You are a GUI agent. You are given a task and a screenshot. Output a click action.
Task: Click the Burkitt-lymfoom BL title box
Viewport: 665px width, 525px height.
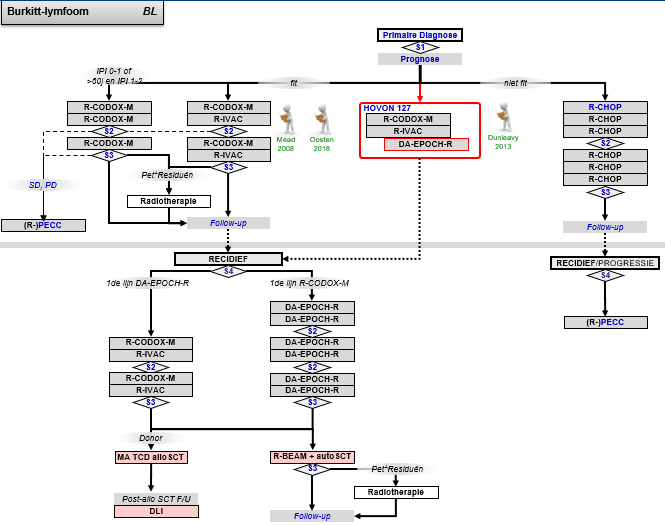(82, 12)
